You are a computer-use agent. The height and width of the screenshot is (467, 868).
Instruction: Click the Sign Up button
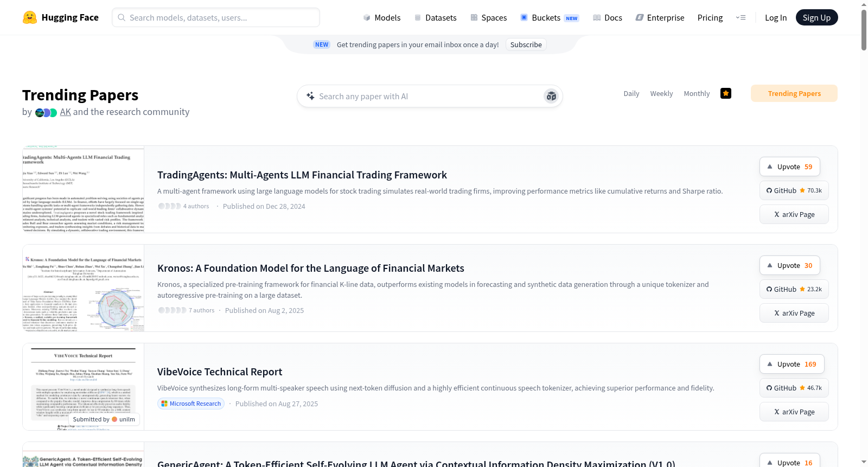(x=816, y=17)
